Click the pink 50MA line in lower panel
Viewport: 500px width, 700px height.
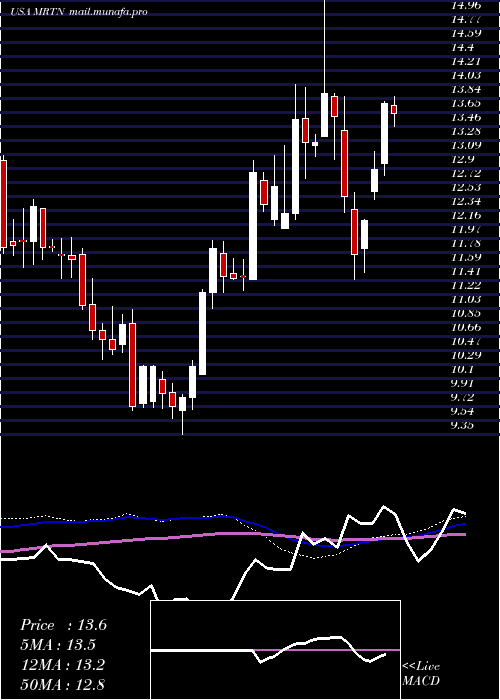click(x=232, y=534)
